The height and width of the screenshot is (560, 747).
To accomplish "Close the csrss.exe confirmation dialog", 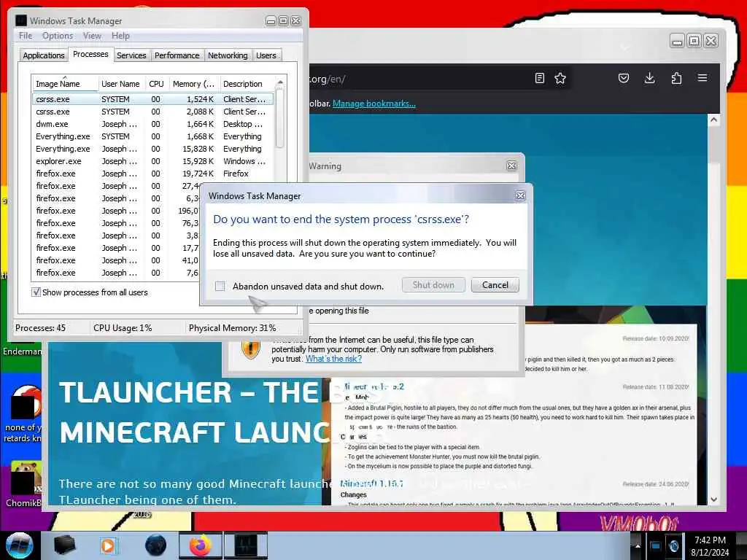I will click(520, 195).
